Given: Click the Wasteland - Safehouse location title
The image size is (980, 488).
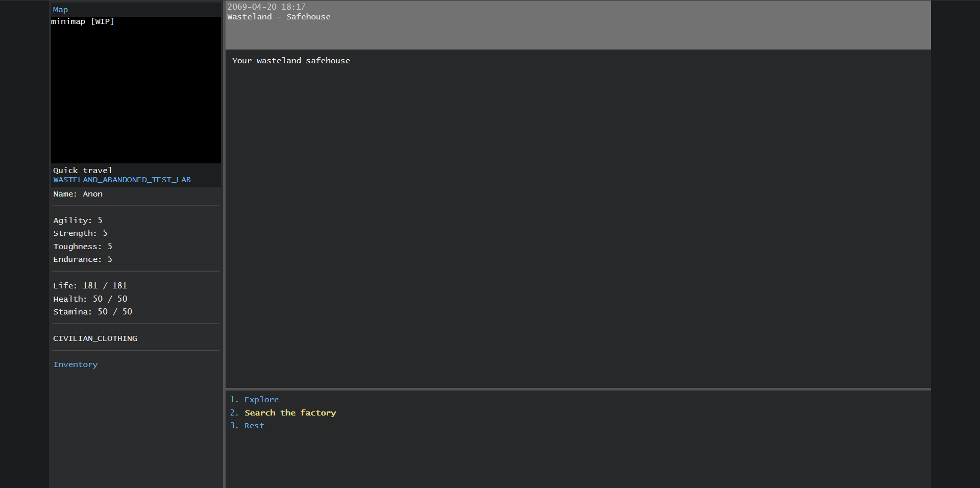Looking at the screenshot, I should pyautogui.click(x=279, y=17).
